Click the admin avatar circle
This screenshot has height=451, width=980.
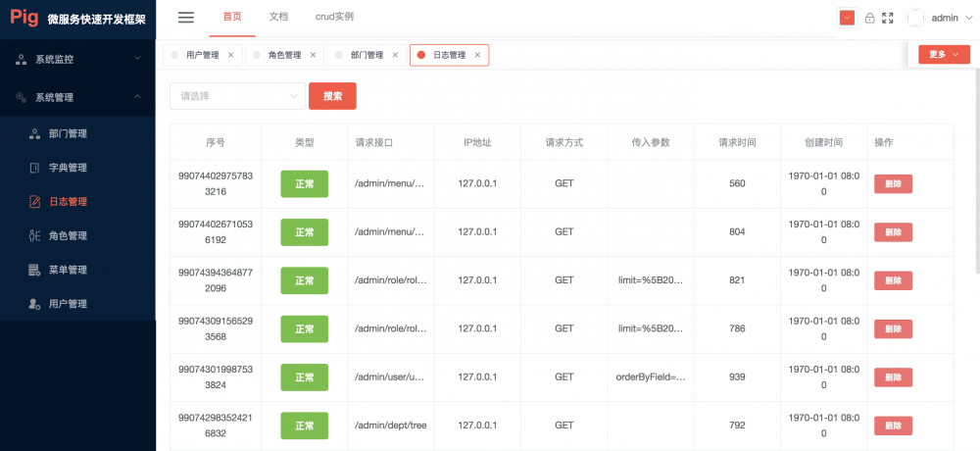click(x=915, y=19)
